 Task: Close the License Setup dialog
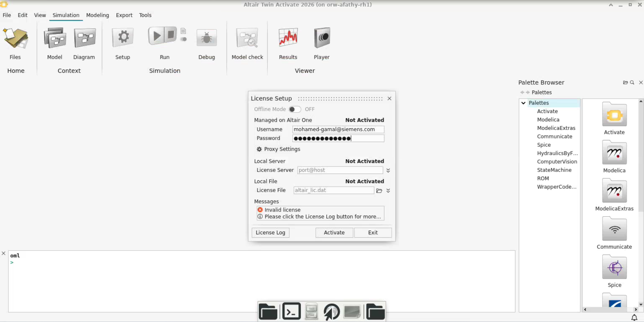[389, 99]
